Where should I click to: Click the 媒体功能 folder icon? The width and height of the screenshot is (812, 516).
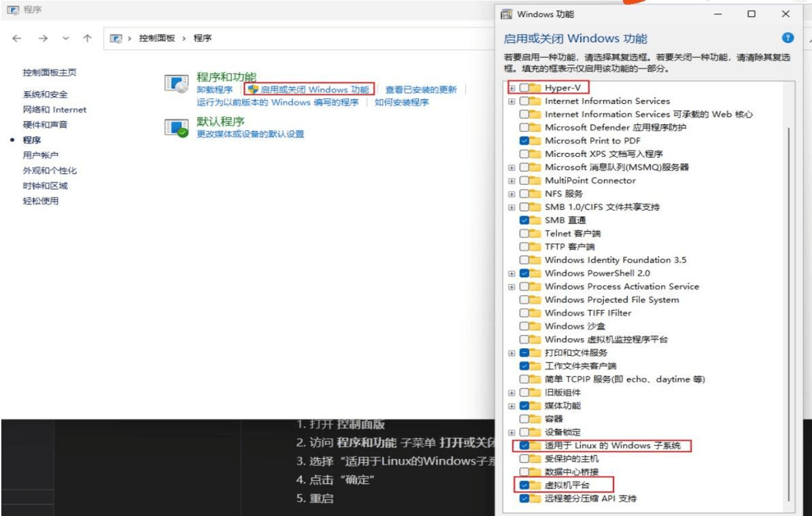point(535,407)
